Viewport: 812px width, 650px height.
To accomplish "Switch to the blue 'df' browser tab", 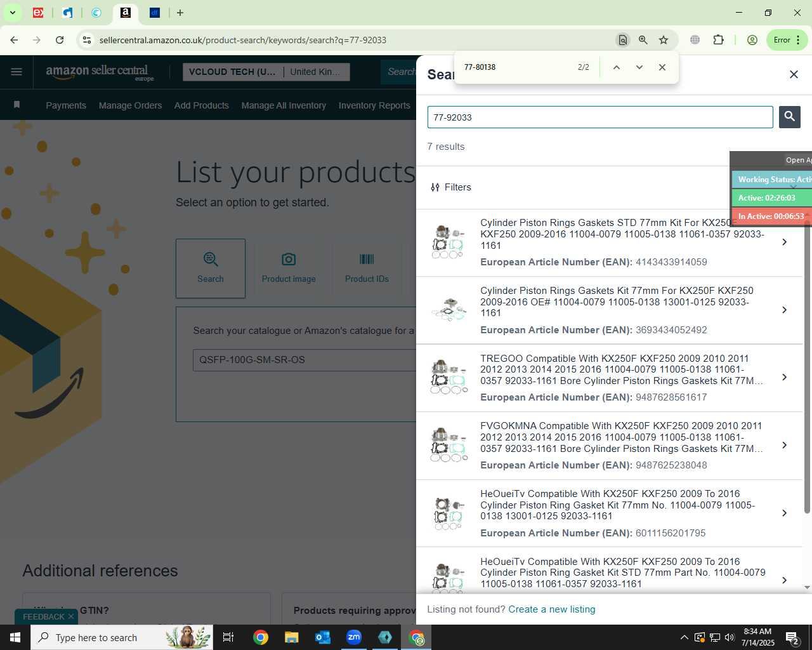I will [x=155, y=13].
